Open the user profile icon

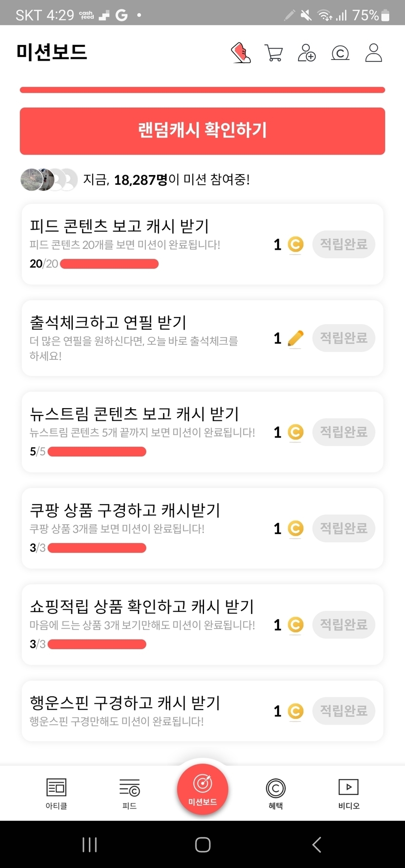pyautogui.click(x=373, y=53)
